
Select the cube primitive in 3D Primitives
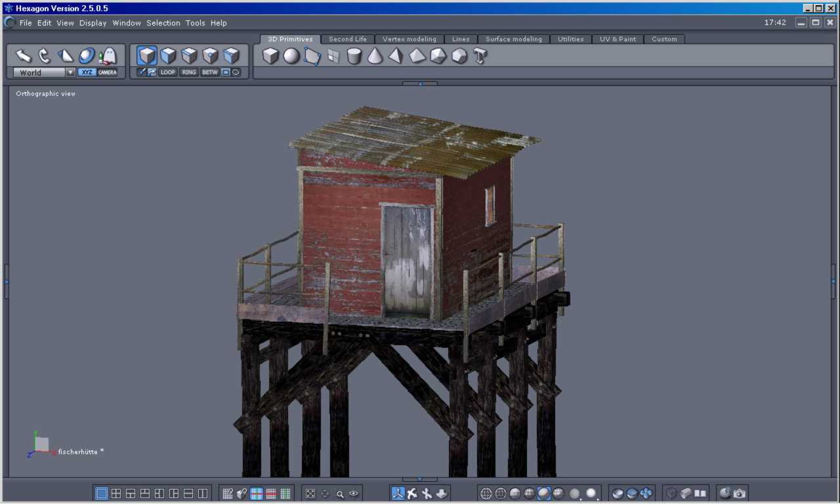pyautogui.click(x=270, y=56)
